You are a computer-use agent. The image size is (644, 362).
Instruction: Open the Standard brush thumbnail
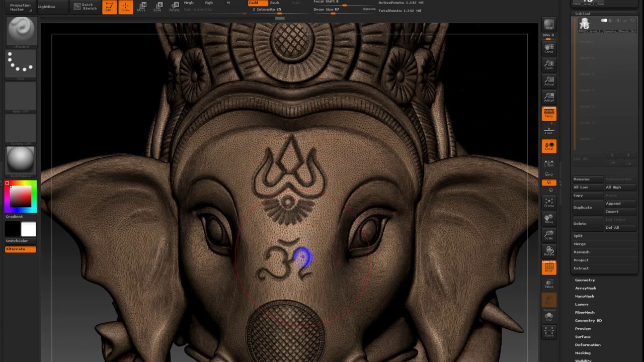(x=21, y=33)
